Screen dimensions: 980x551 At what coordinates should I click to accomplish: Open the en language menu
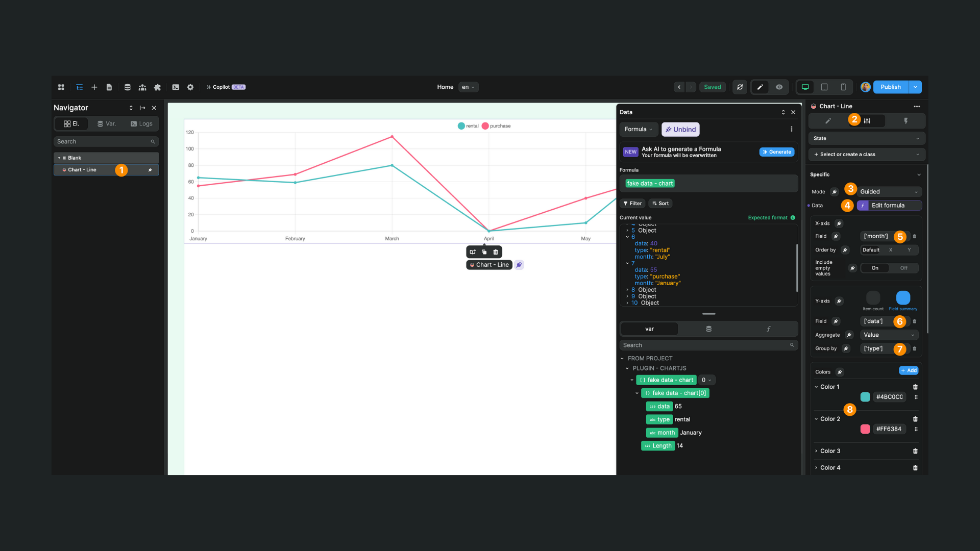468,87
